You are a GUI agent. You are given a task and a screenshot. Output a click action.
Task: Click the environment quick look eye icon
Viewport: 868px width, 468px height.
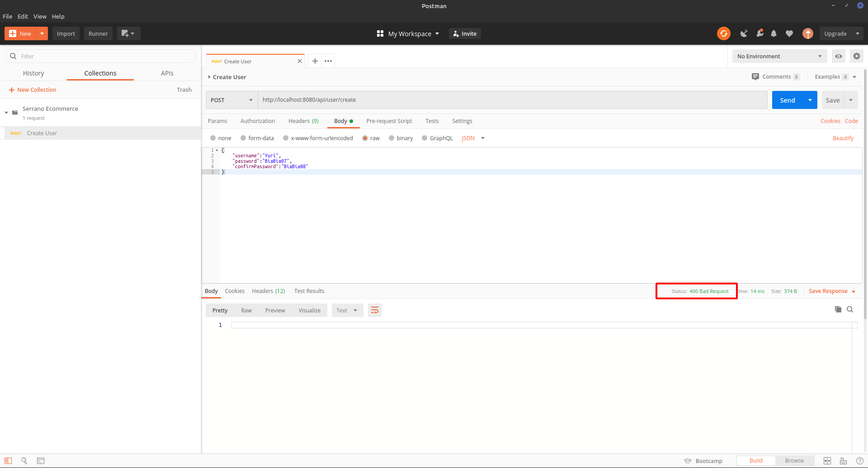tap(839, 56)
